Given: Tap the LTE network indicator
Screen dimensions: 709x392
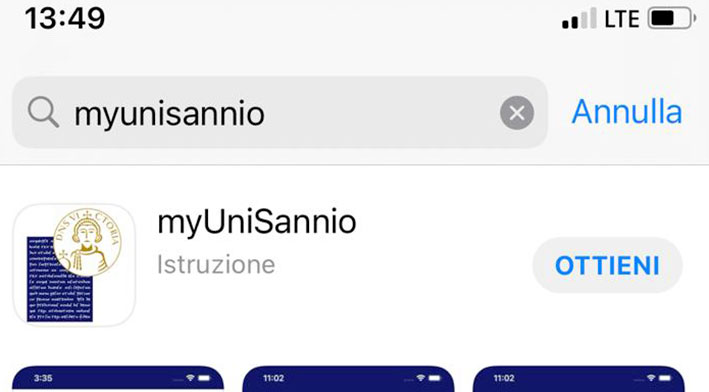Looking at the screenshot, I should click(x=622, y=19).
